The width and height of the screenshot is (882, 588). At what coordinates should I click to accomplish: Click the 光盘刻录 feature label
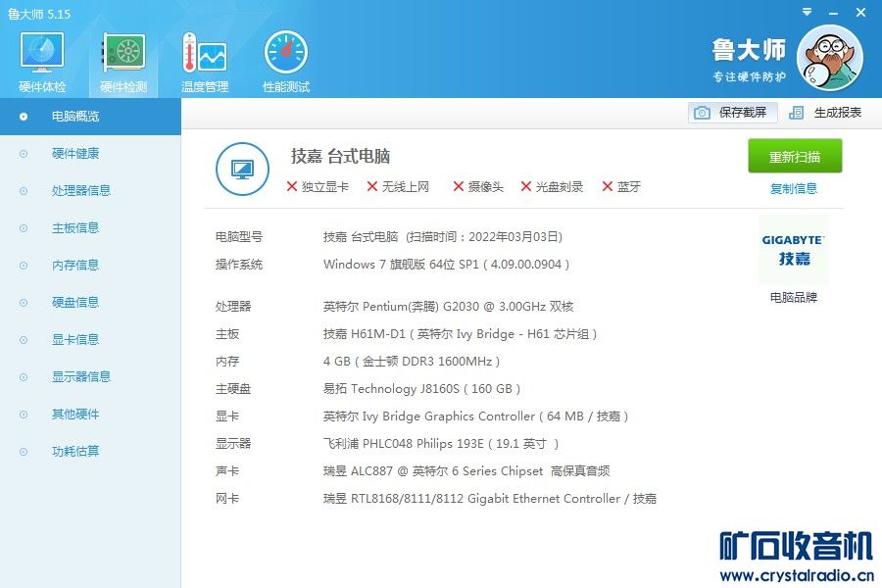pos(560,187)
